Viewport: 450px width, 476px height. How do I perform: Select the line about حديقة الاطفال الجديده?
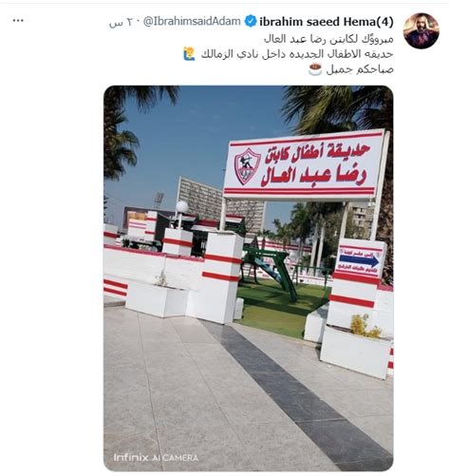[x=297, y=54]
